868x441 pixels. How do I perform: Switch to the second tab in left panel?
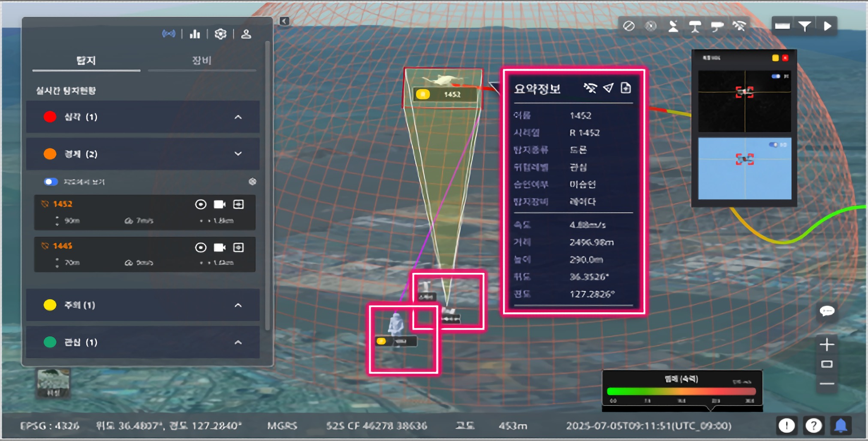coord(202,60)
